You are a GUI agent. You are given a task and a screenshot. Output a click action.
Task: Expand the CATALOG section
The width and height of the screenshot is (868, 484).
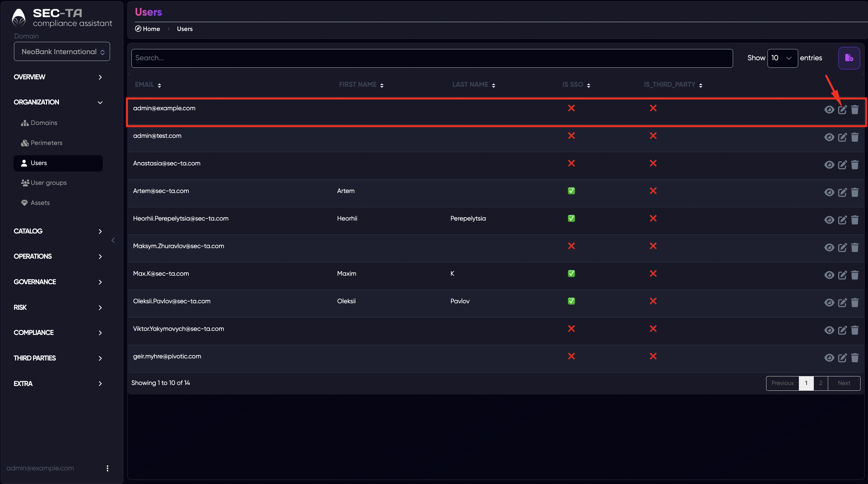coord(58,231)
